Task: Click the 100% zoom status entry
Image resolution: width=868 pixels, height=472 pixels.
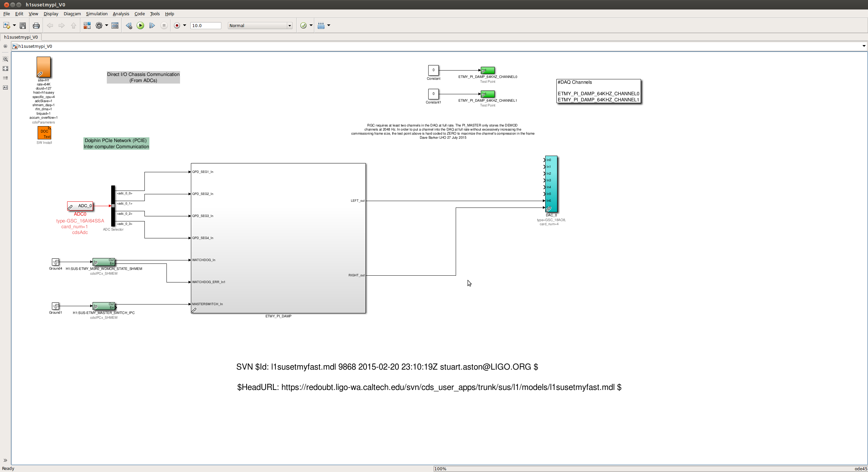Action: click(x=440, y=469)
